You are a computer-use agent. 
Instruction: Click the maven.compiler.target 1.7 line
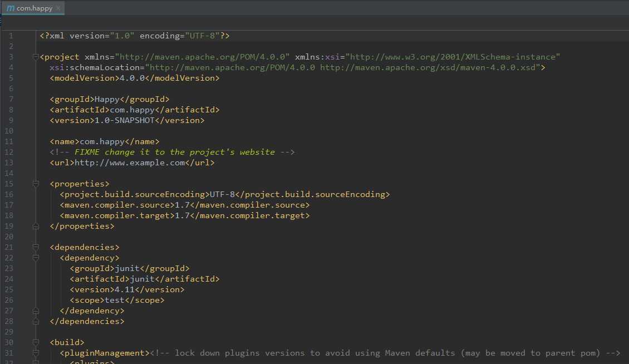click(x=185, y=215)
